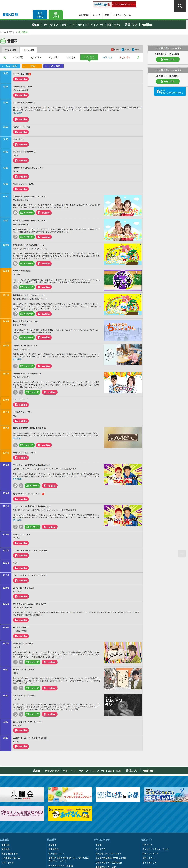The image size is (188, 868).
Task: Send message for ラジオな奴ら Part2
Action: click(32, 527)
